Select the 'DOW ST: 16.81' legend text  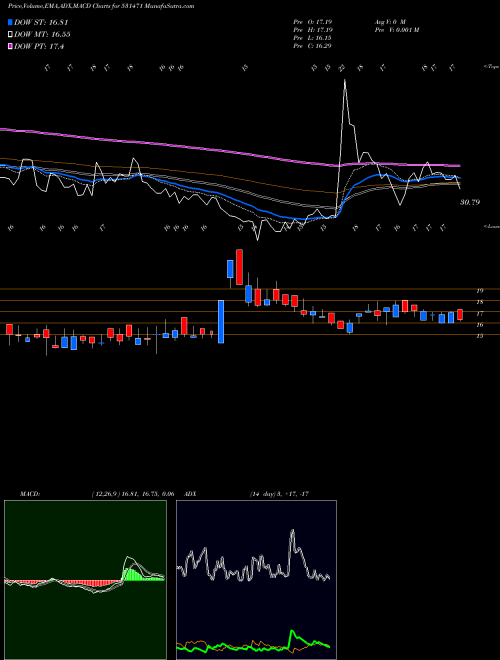pyautogui.click(x=41, y=22)
